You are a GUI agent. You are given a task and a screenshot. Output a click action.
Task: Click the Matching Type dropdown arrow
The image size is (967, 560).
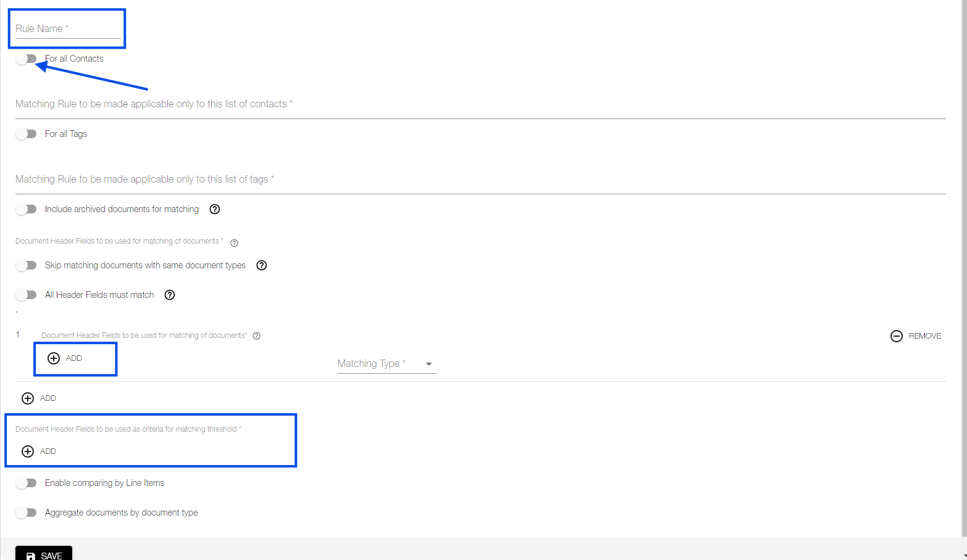[x=429, y=364]
